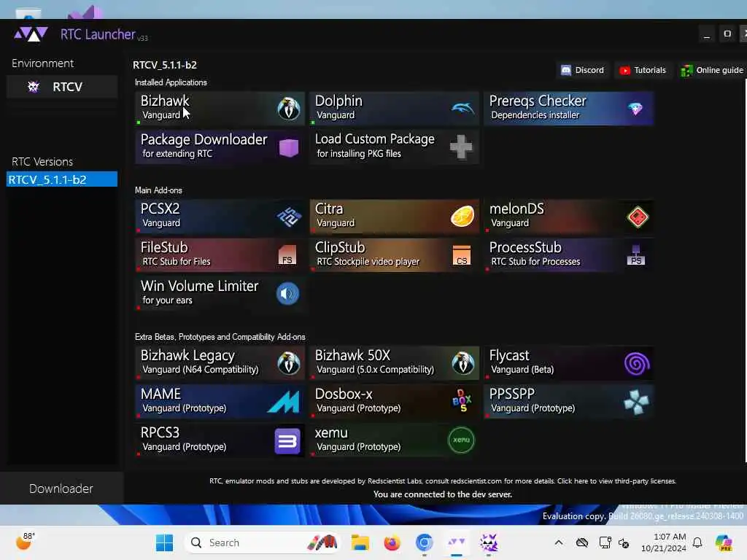
Task: Show hidden system tray icons
Action: pyautogui.click(x=559, y=542)
